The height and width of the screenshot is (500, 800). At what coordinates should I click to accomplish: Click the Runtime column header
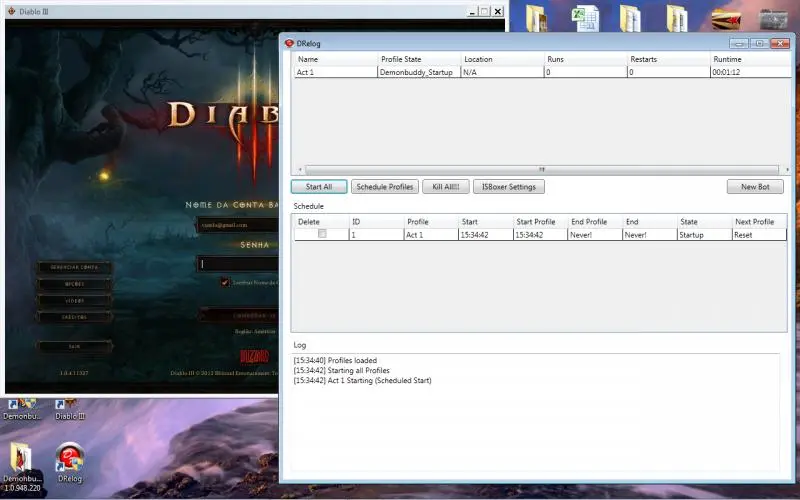click(751, 59)
